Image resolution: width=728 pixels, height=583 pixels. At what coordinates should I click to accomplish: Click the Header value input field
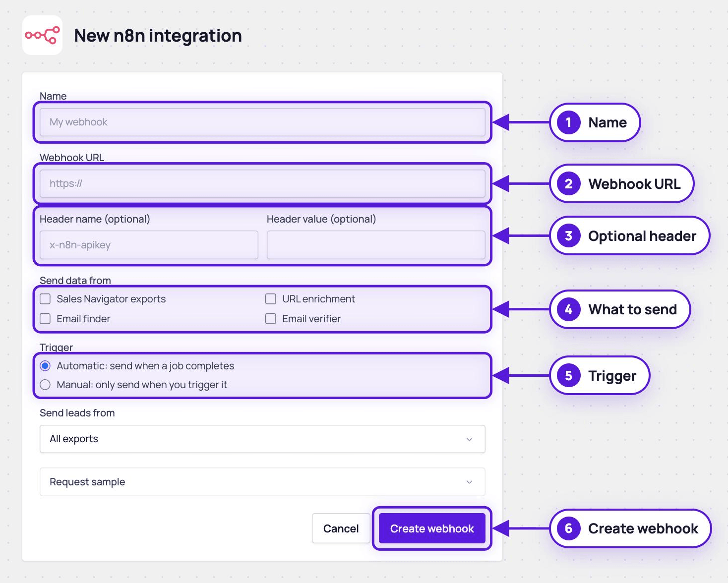click(376, 245)
